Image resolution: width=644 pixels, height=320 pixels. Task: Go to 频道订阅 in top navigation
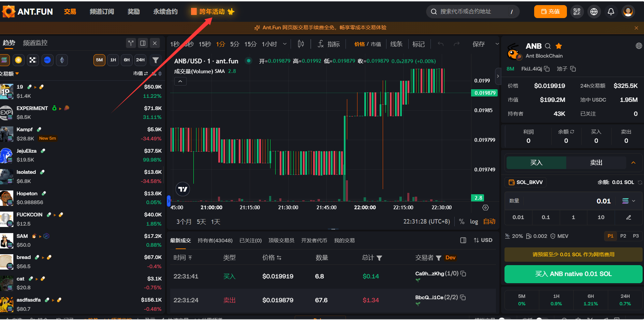(102, 12)
